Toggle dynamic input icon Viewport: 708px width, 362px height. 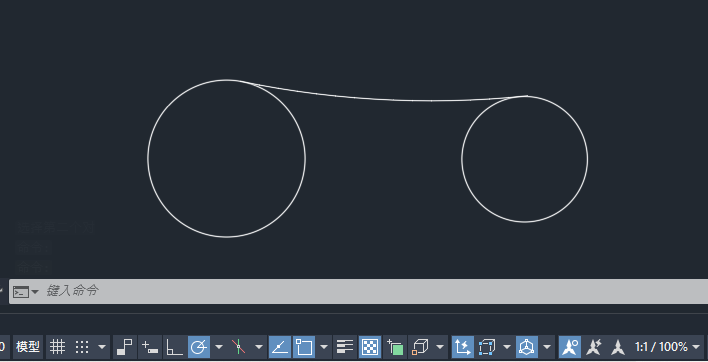149,347
